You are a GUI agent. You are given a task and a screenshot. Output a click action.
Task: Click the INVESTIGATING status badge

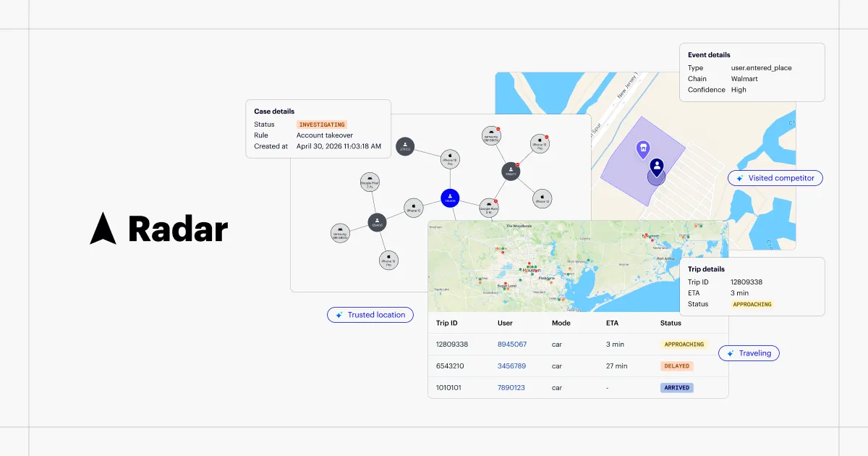click(322, 124)
